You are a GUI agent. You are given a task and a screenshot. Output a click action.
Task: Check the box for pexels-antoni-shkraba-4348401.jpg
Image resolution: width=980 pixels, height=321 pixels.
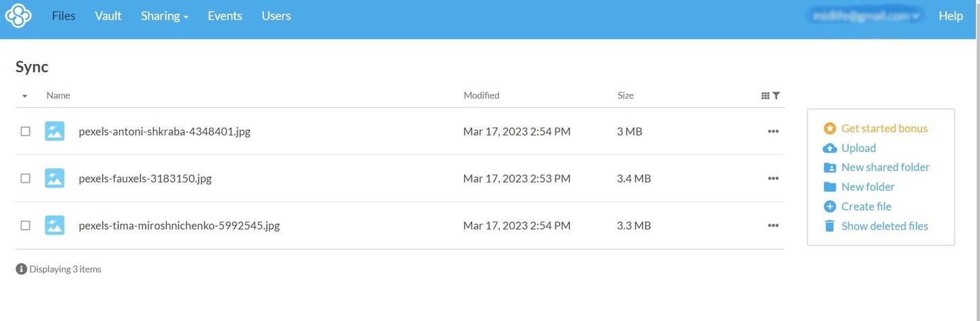(x=25, y=132)
